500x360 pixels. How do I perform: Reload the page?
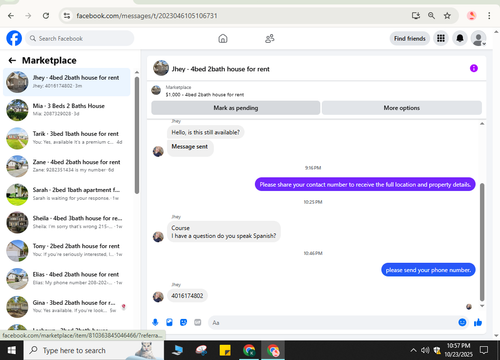coord(46,16)
